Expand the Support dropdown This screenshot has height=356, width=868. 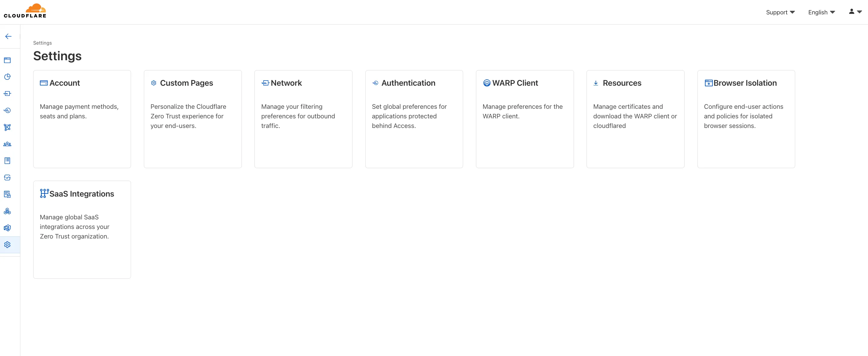click(x=780, y=13)
